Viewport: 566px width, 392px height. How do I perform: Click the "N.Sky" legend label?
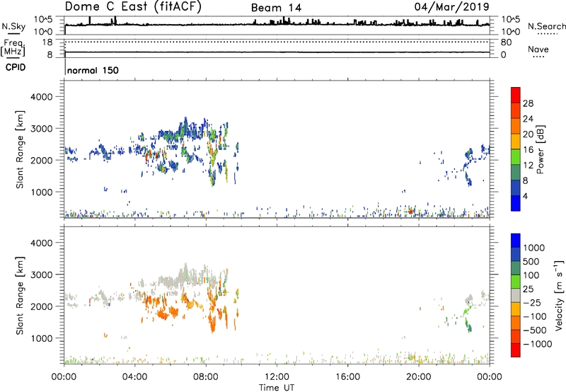13,26
